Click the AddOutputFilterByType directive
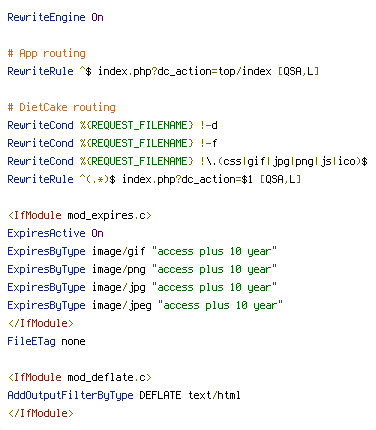 [x=70, y=395]
